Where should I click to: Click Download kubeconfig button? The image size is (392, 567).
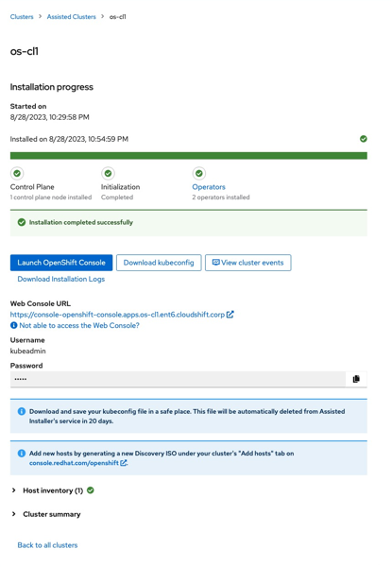click(159, 263)
